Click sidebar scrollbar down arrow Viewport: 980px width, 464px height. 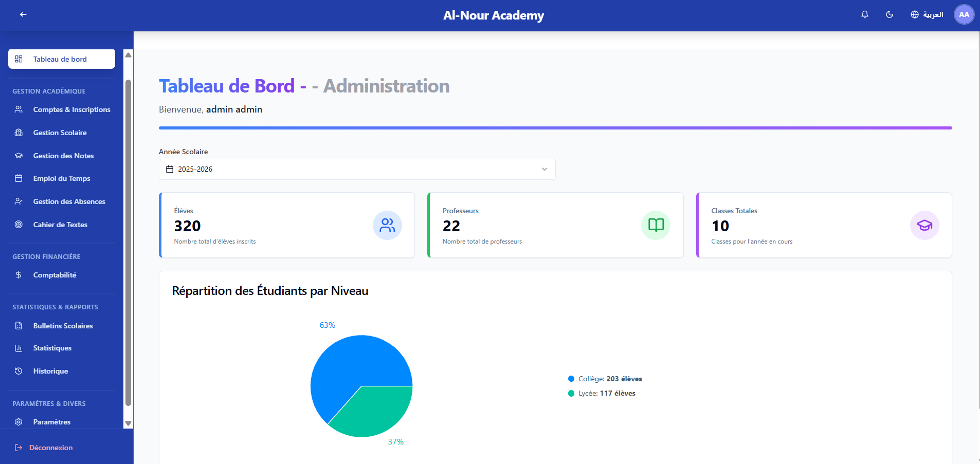(129, 423)
